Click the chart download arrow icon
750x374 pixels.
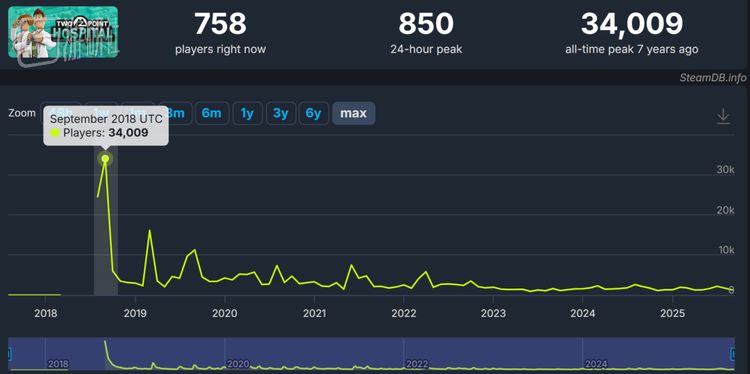[723, 116]
